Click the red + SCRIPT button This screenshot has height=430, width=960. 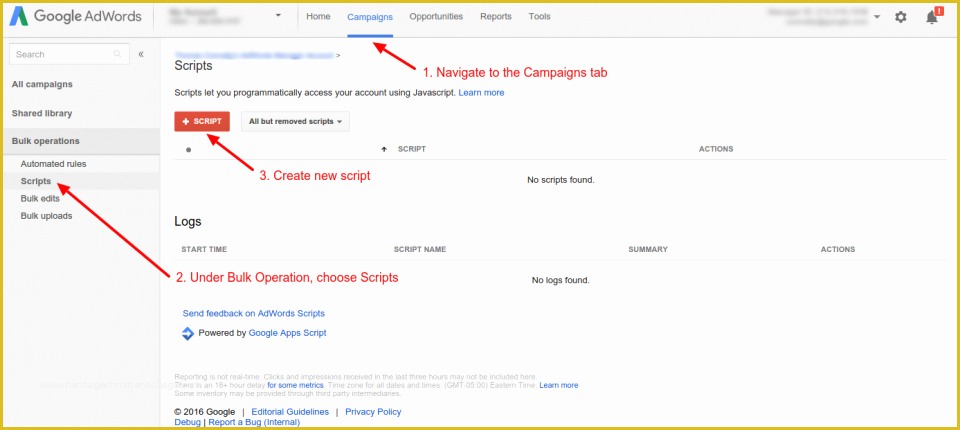point(202,121)
